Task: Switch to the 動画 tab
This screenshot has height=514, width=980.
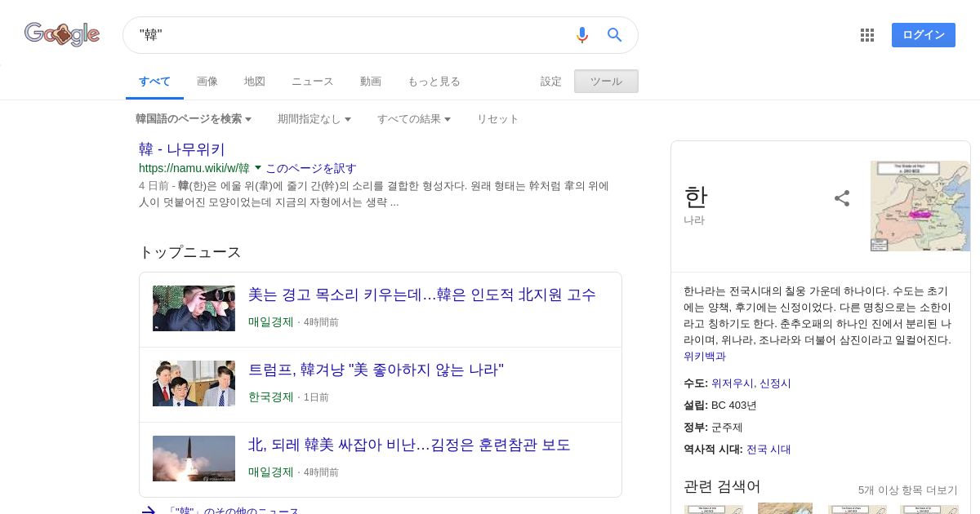Action: [371, 82]
